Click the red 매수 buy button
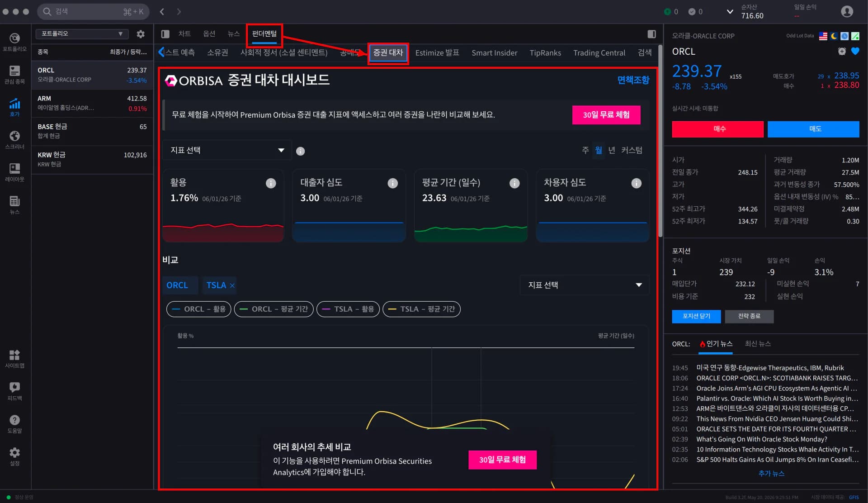This screenshot has height=503, width=868. pos(718,129)
